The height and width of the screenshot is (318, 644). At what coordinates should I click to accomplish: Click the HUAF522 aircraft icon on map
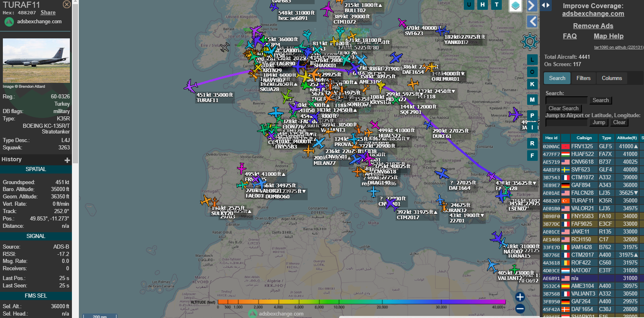tap(374, 125)
